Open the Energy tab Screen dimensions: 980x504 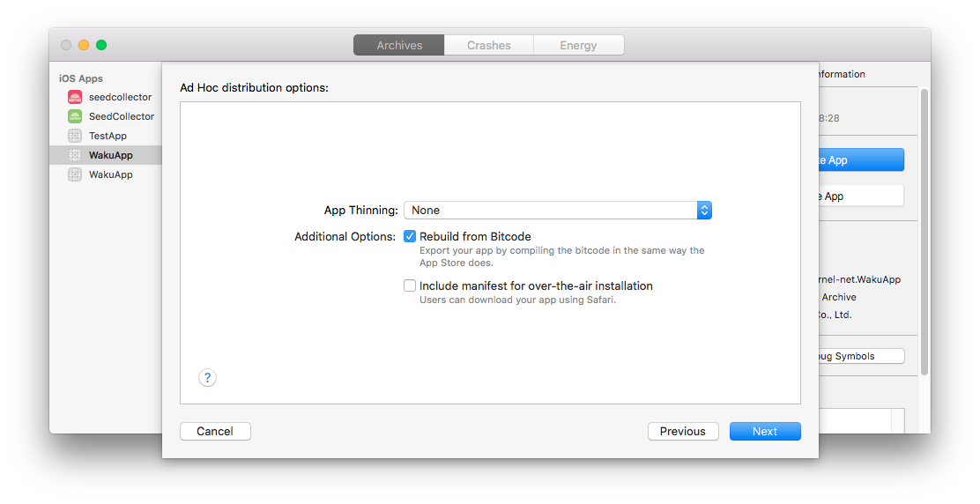point(578,45)
